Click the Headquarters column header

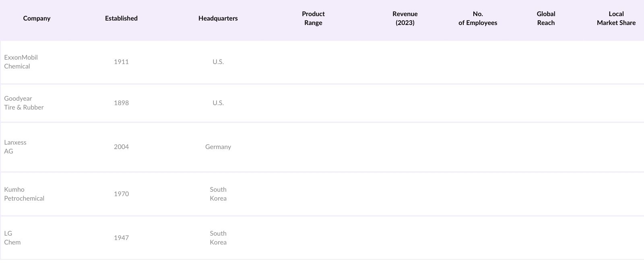[x=218, y=19]
